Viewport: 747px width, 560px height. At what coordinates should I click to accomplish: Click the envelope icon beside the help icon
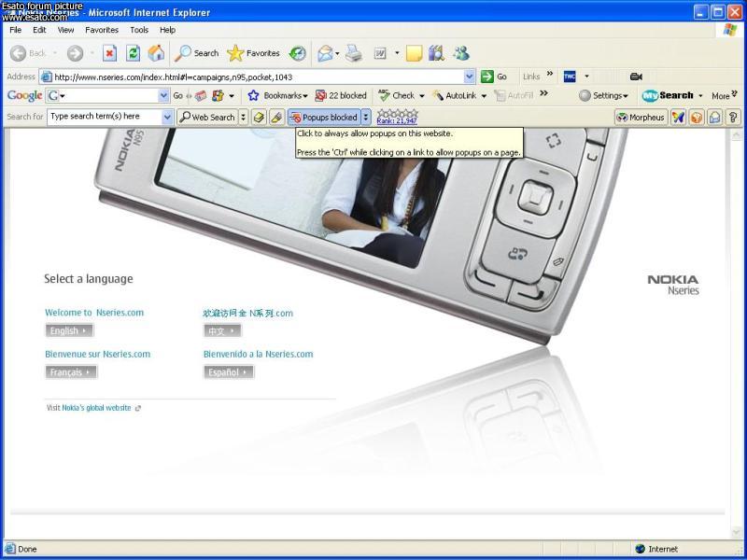pyautogui.click(x=714, y=118)
